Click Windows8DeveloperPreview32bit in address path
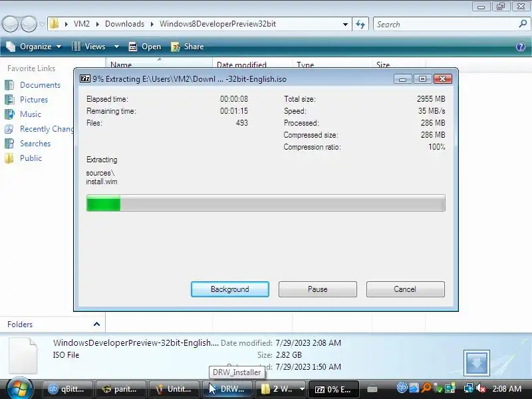The height and width of the screenshot is (399, 532). (x=217, y=24)
